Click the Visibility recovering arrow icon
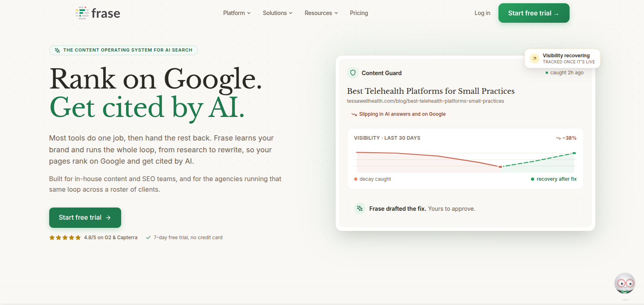The width and height of the screenshot is (644, 305). pyautogui.click(x=535, y=58)
